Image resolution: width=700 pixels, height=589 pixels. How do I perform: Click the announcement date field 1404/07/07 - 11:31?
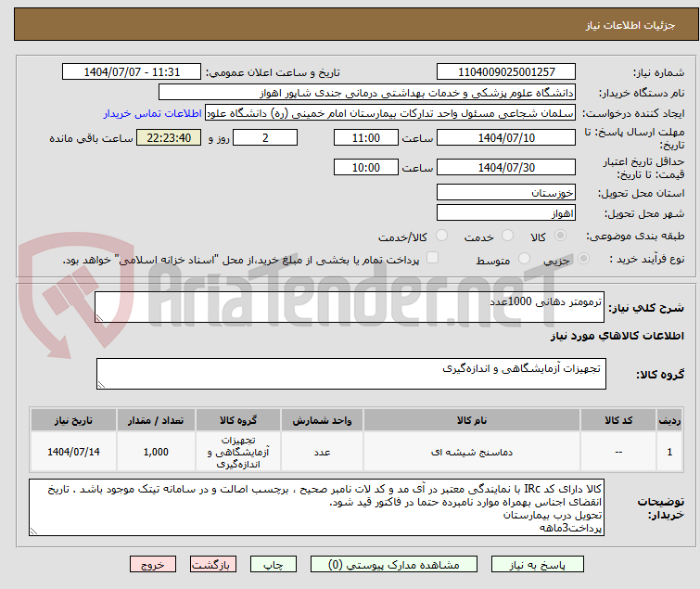click(132, 72)
